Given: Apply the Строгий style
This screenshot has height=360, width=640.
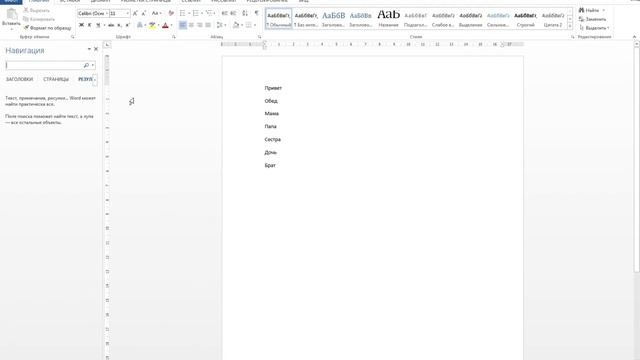Looking at the screenshot, I should point(525,19).
